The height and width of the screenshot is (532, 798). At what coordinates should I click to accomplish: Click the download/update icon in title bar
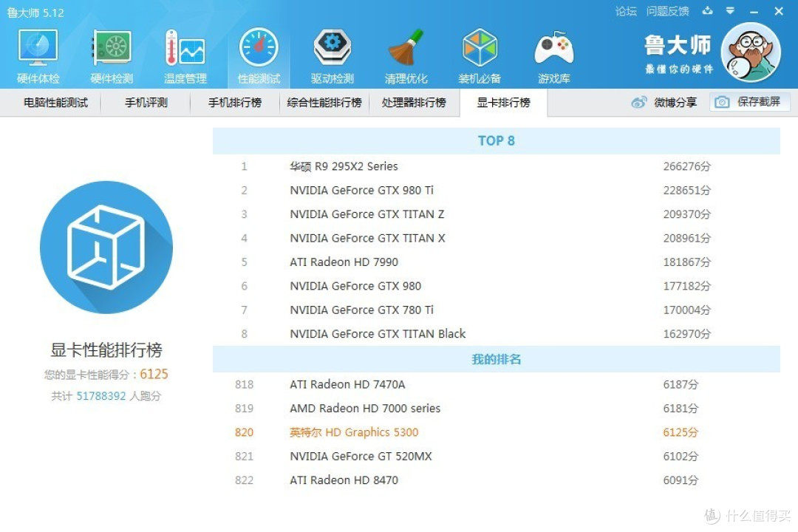click(x=707, y=10)
